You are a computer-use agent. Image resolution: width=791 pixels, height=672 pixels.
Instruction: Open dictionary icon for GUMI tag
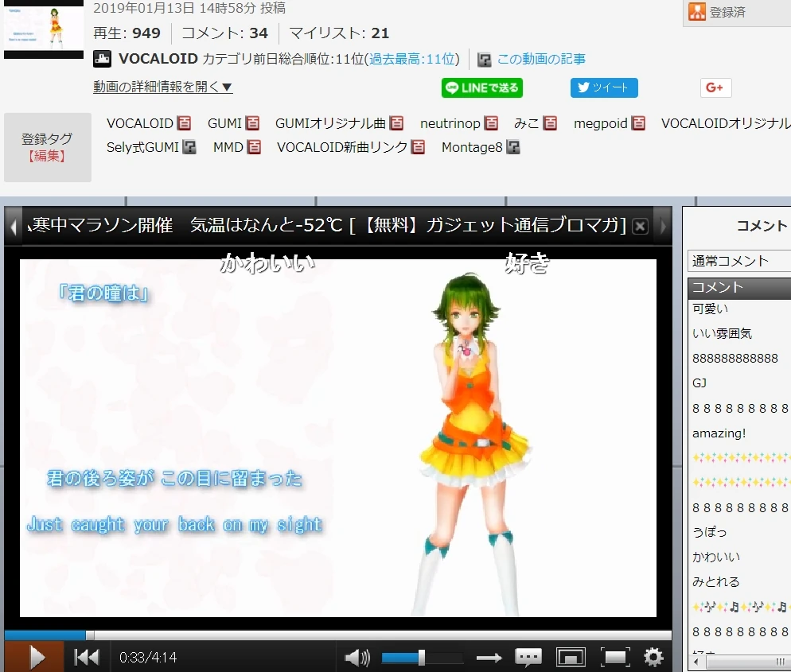[252, 123]
